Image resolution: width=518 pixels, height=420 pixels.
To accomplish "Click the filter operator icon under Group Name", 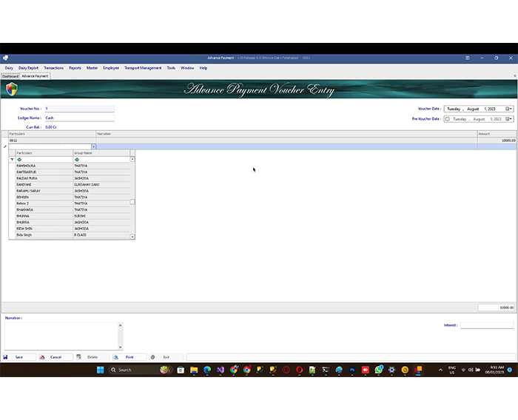I will 77,159.
